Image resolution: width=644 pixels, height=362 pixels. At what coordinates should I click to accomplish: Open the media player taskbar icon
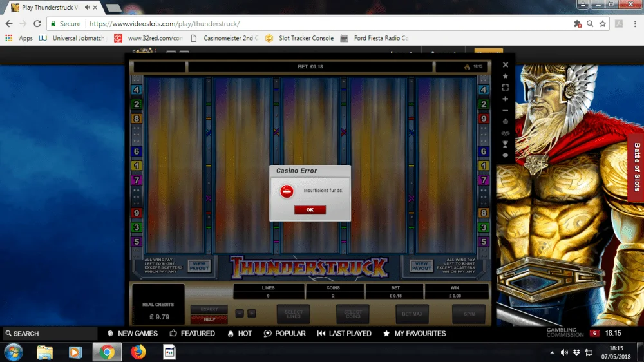(x=75, y=352)
